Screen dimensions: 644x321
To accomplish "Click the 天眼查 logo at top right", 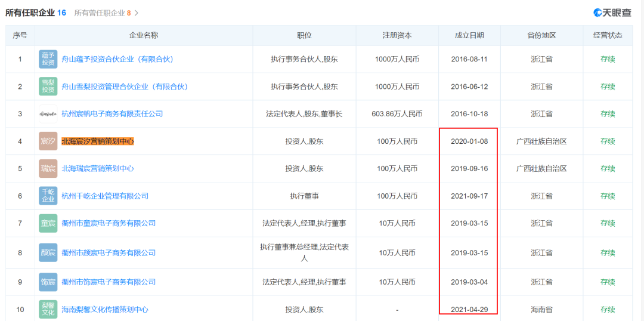I will (x=615, y=13).
